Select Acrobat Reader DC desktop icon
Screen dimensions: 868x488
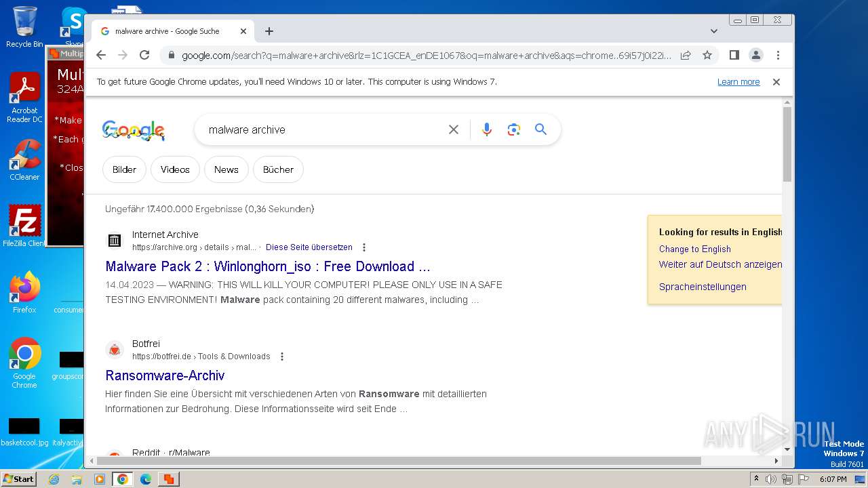point(24,98)
